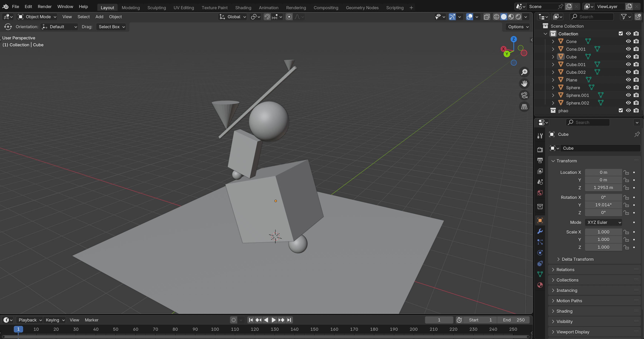Open the Select Box drag dropdown
The height and width of the screenshot is (339, 644).
[111, 27]
